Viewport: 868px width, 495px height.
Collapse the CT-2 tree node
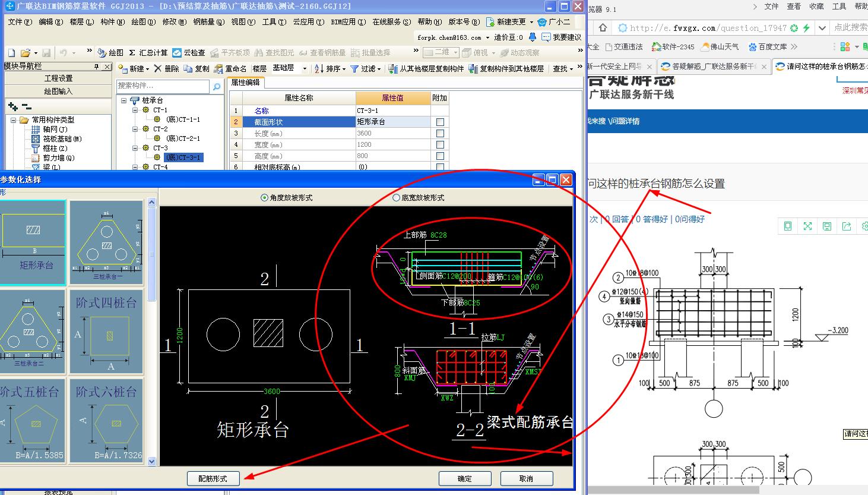point(135,129)
